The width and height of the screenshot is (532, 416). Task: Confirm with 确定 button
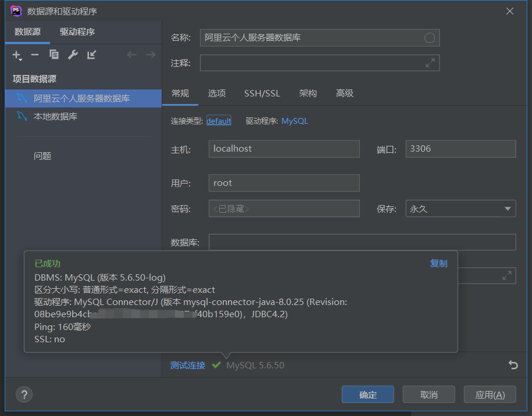[x=368, y=395]
